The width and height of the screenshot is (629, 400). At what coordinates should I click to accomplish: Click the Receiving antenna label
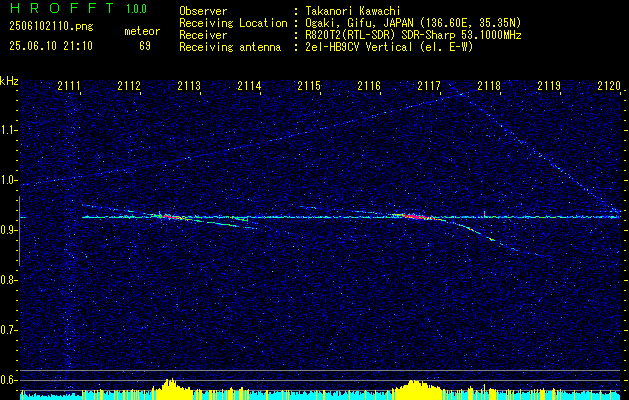tap(230, 47)
